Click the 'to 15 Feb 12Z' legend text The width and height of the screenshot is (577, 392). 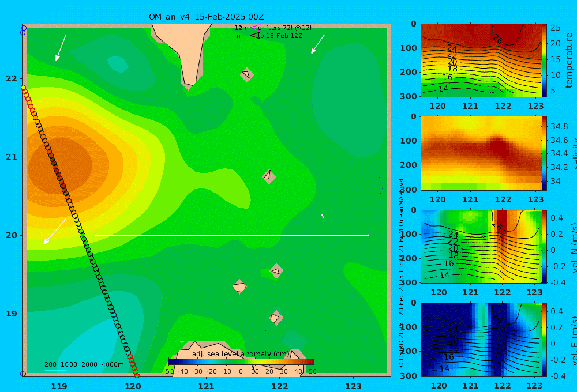tap(280, 36)
